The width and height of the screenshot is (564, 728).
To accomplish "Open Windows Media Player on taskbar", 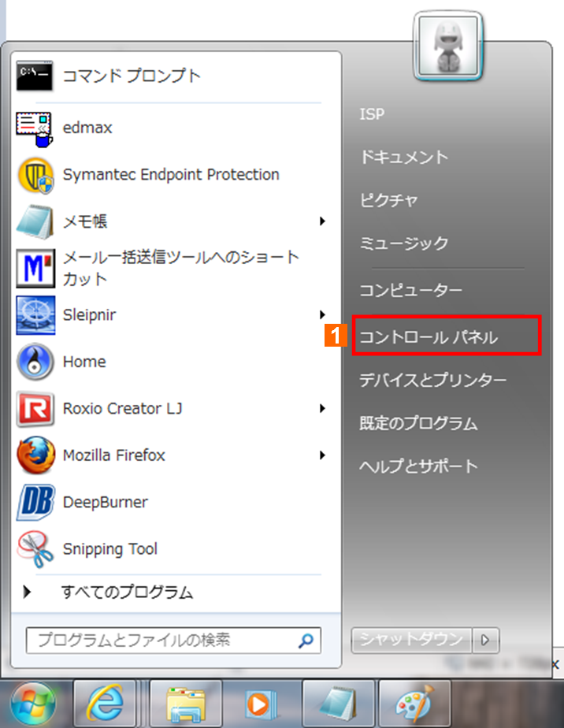I will pyautogui.click(x=261, y=704).
